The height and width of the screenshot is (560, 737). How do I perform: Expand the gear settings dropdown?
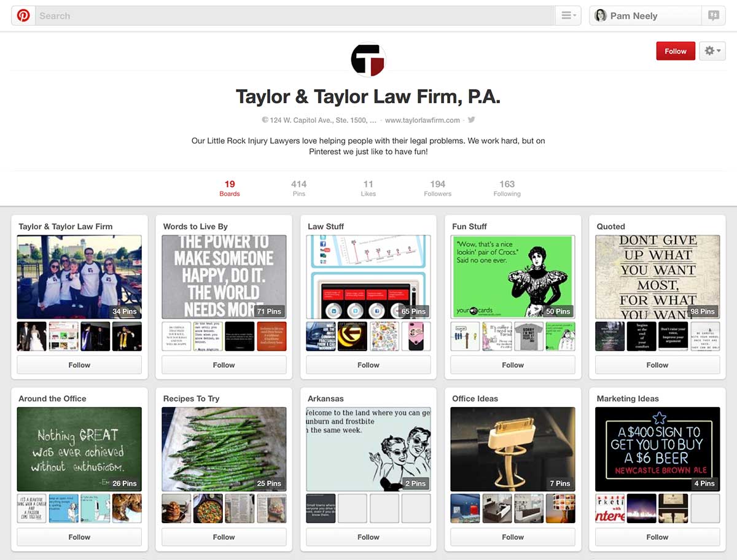[x=712, y=51]
